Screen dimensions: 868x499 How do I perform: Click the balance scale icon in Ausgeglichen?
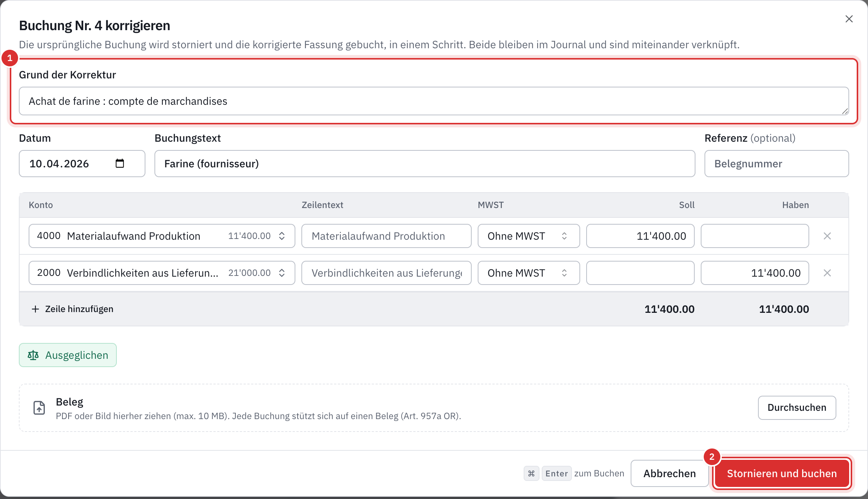point(33,355)
